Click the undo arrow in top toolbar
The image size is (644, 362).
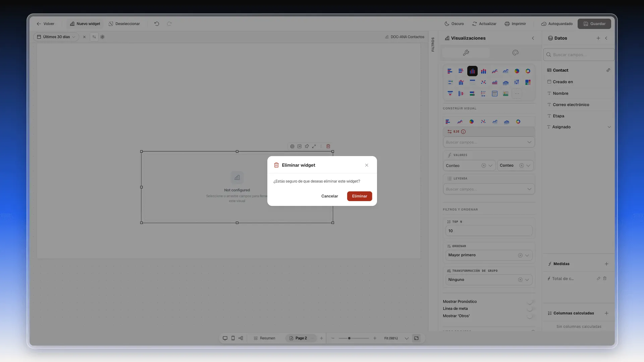(x=157, y=24)
